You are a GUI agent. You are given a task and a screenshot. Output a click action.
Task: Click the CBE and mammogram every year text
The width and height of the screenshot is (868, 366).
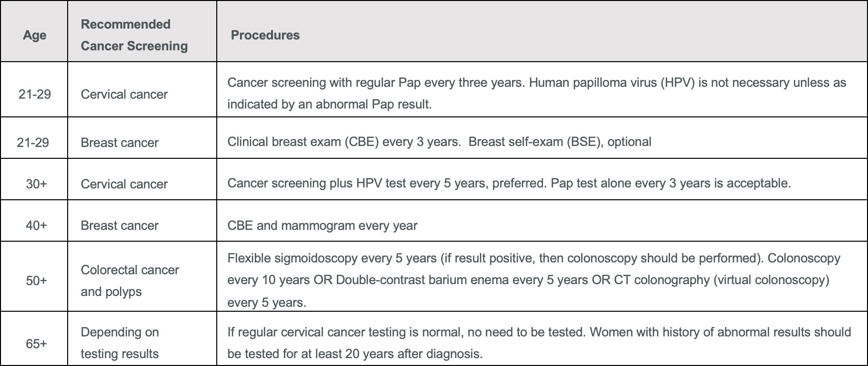(322, 226)
